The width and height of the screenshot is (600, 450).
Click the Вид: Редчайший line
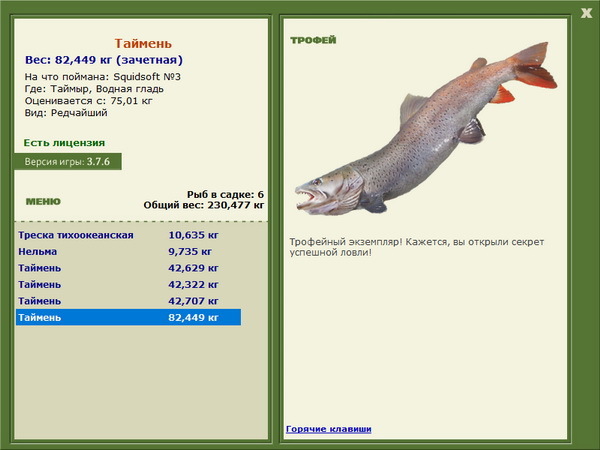pyautogui.click(x=66, y=113)
